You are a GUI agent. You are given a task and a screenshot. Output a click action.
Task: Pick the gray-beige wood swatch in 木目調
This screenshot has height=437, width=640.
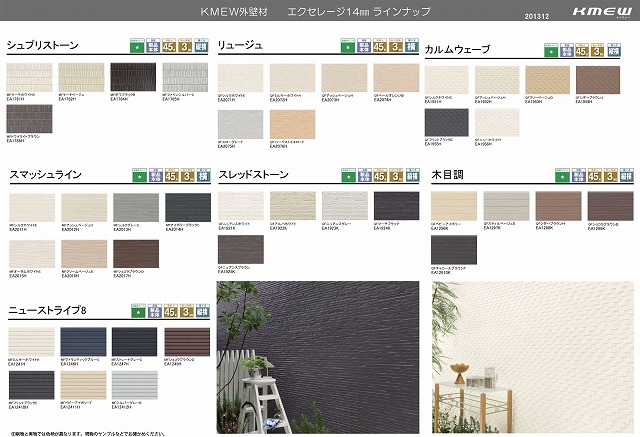(506, 206)
